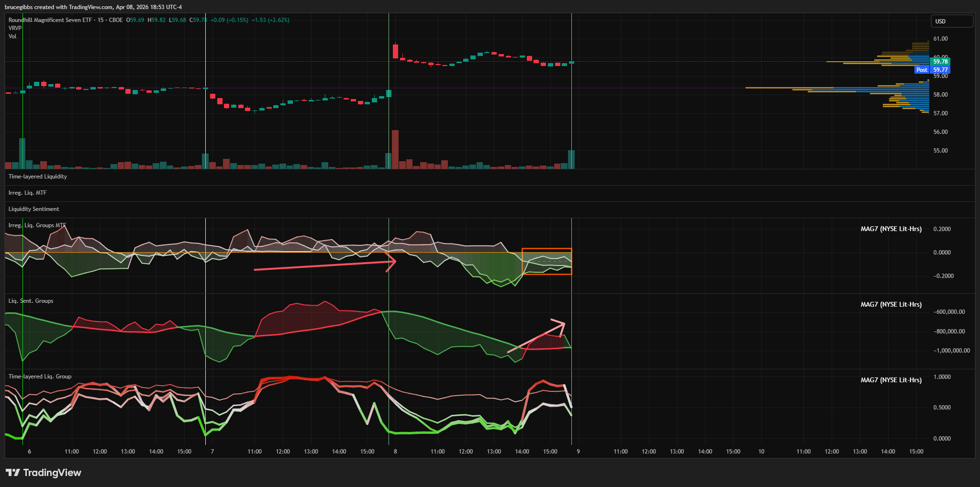Expand the collapsed Time-layered Liquidity pane

pyautogui.click(x=38, y=177)
